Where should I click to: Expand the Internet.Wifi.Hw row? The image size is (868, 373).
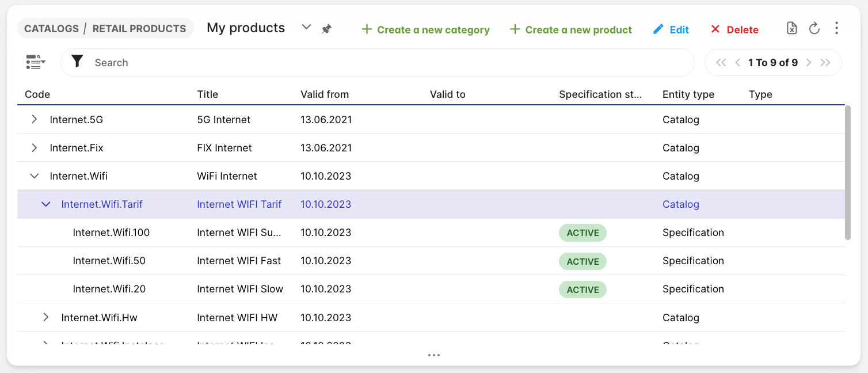point(46,317)
